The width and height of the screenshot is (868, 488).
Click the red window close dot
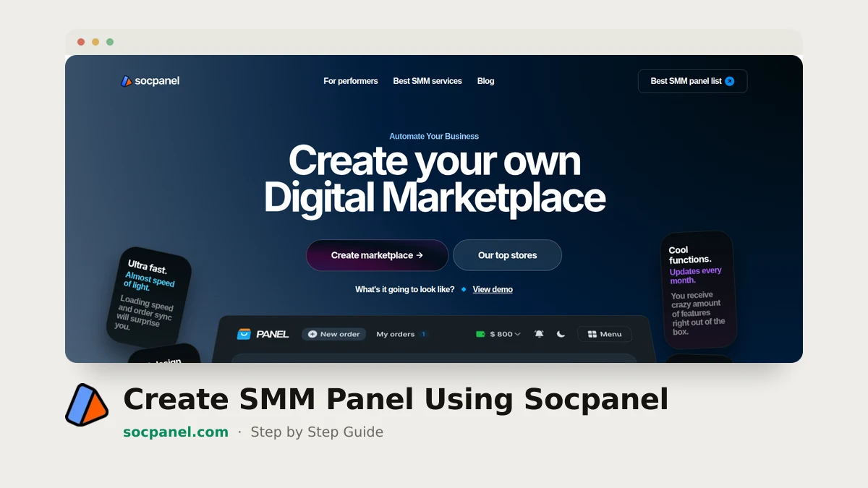point(81,42)
